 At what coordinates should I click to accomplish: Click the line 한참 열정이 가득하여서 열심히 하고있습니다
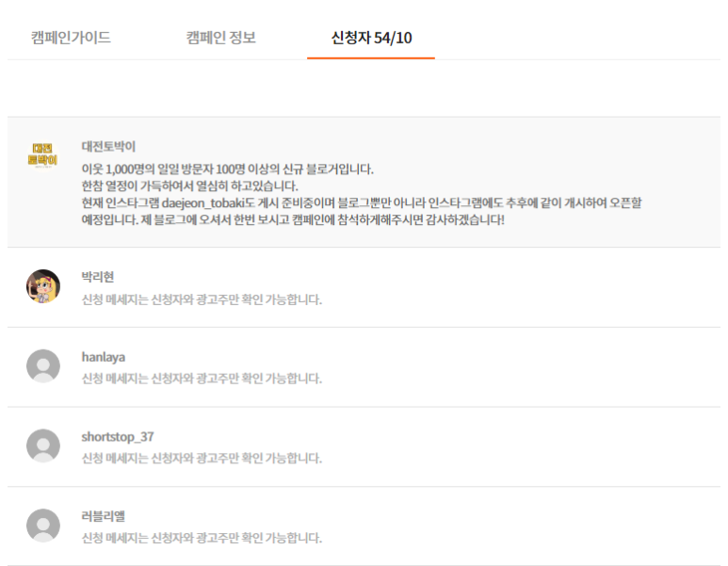click(x=190, y=186)
